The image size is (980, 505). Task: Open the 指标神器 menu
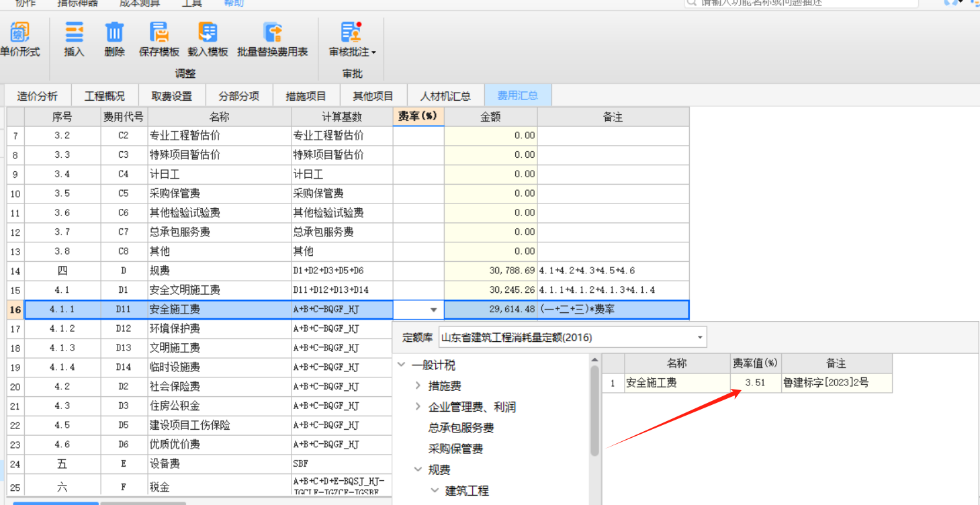pyautogui.click(x=77, y=3)
